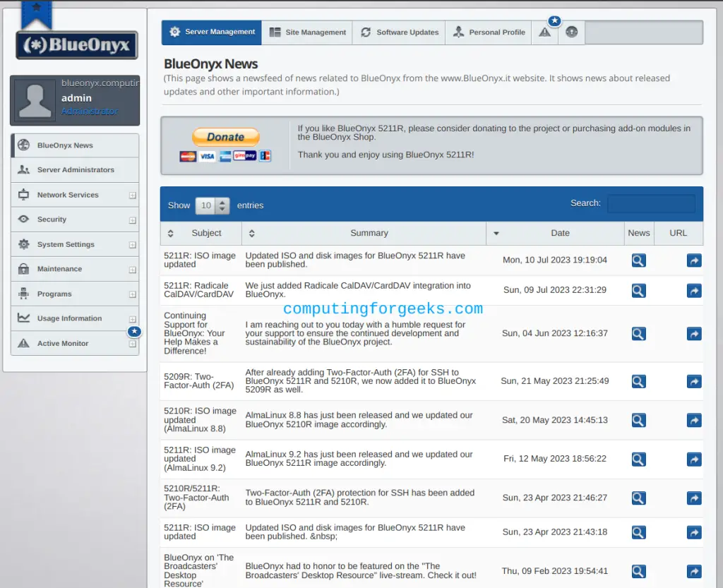
Task: Open URL for Broadcasters' Desktop Resource entry
Action: point(694,572)
